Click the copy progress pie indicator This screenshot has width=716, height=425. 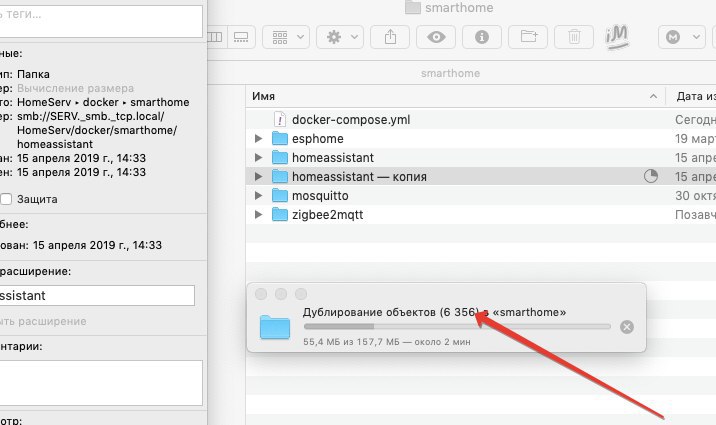pyautogui.click(x=651, y=176)
